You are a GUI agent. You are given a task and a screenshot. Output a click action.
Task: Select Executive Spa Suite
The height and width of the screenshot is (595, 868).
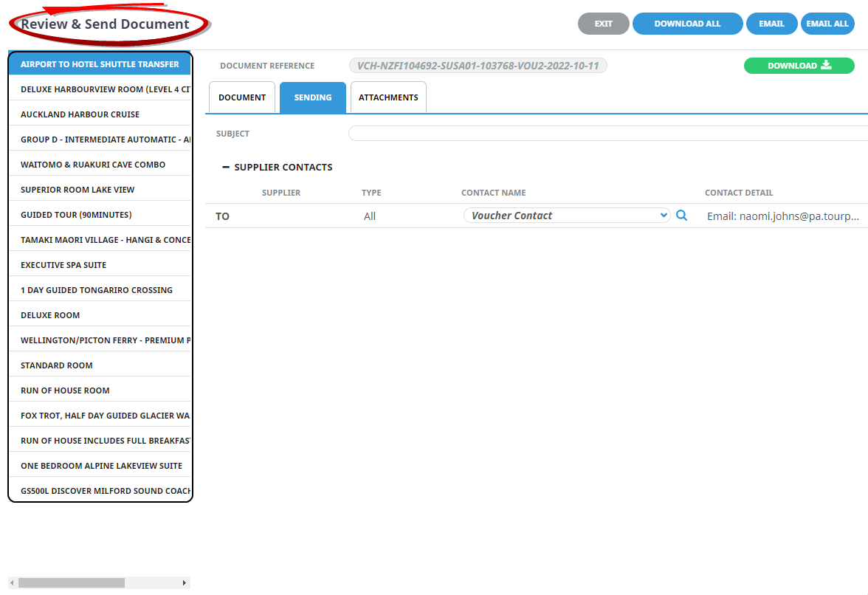(100, 265)
